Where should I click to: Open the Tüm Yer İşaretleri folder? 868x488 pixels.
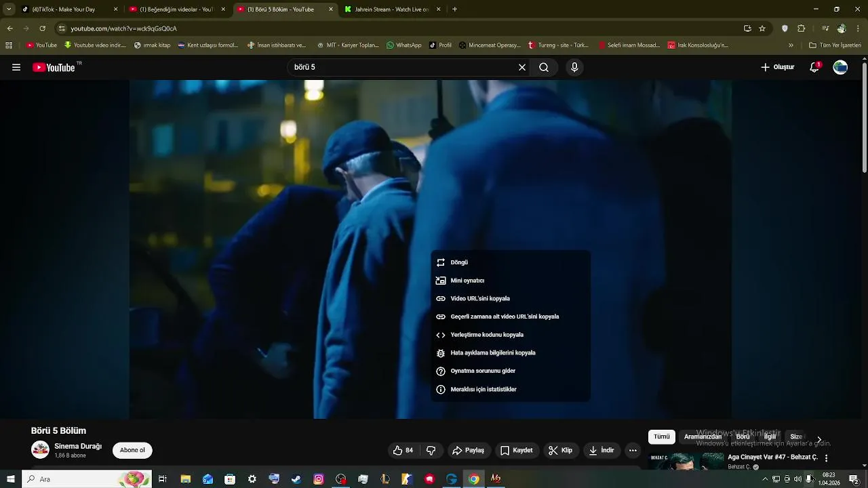(835, 45)
